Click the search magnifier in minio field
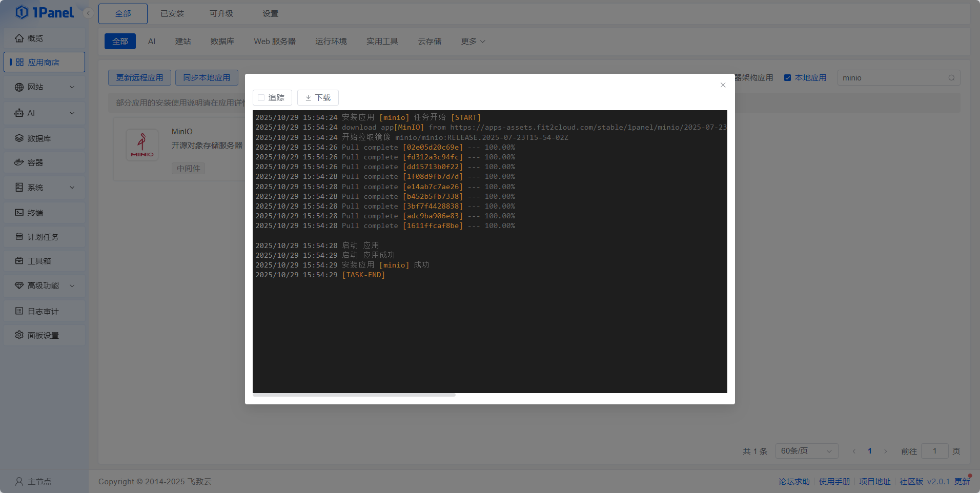980x493 pixels. click(x=951, y=78)
